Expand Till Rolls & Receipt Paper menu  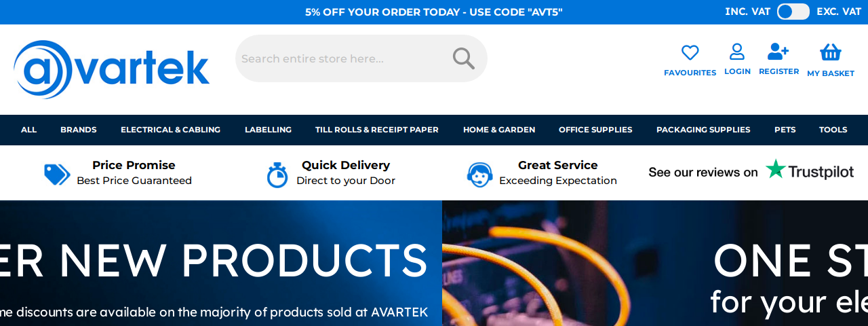tap(377, 130)
